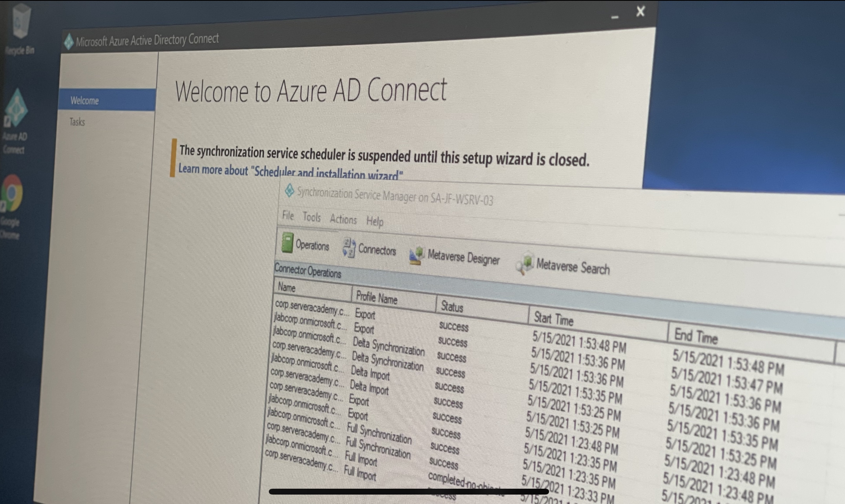Open the Tools menu
The image size is (845, 504).
312,217
